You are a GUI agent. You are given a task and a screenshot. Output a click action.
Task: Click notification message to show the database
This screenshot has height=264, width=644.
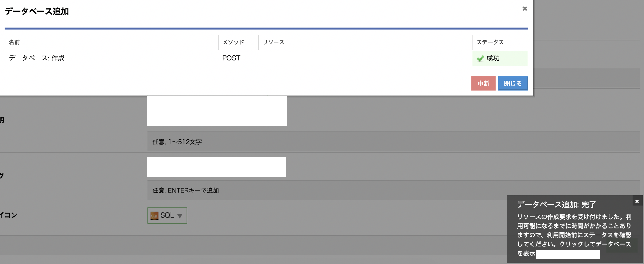(574, 235)
